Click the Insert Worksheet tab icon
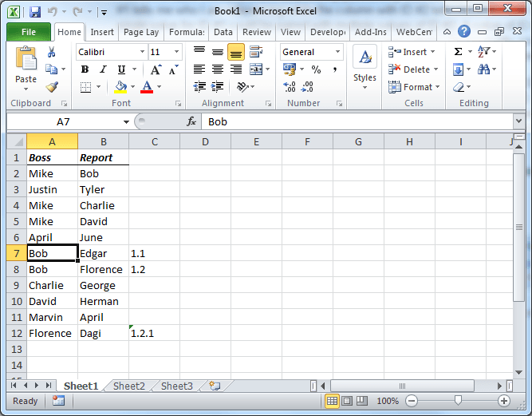 214,386
